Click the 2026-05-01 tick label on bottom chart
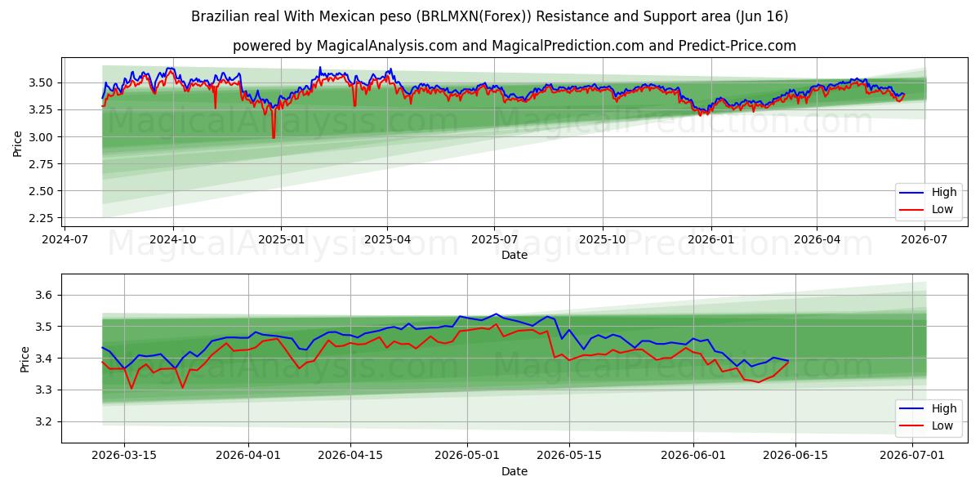980x490 pixels. click(x=467, y=457)
